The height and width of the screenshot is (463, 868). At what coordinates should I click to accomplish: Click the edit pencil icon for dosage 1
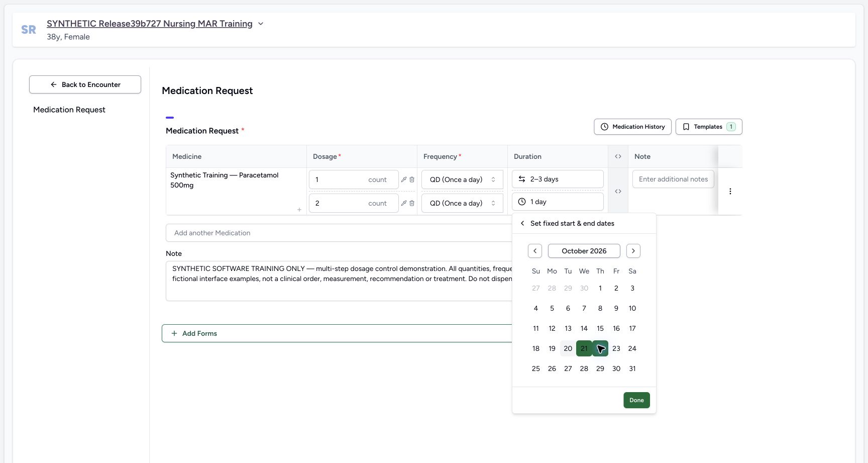(x=404, y=179)
